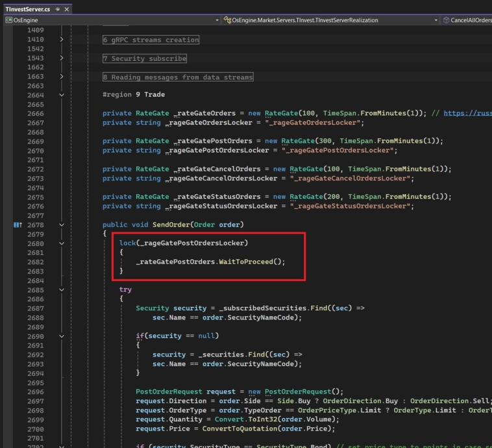Open the OsEngine project dropdown
The image size is (492, 448).
pos(217,20)
